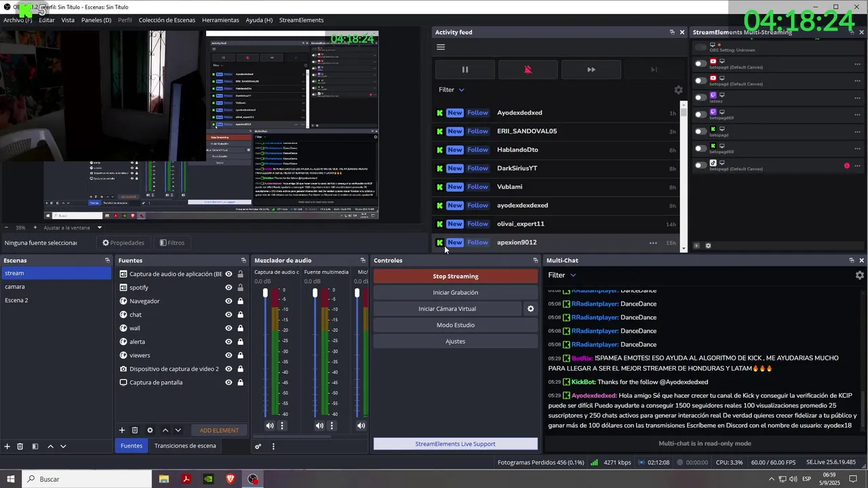Open Multi-Streaming settings gear
Image resolution: width=868 pixels, height=488 pixels.
[708, 246]
